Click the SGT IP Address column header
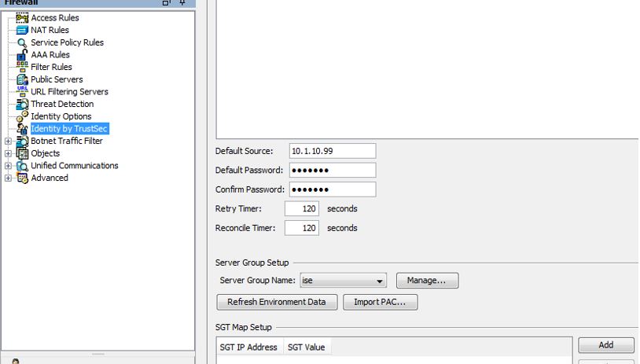Viewport: 640px width, 364px height. pyautogui.click(x=248, y=347)
